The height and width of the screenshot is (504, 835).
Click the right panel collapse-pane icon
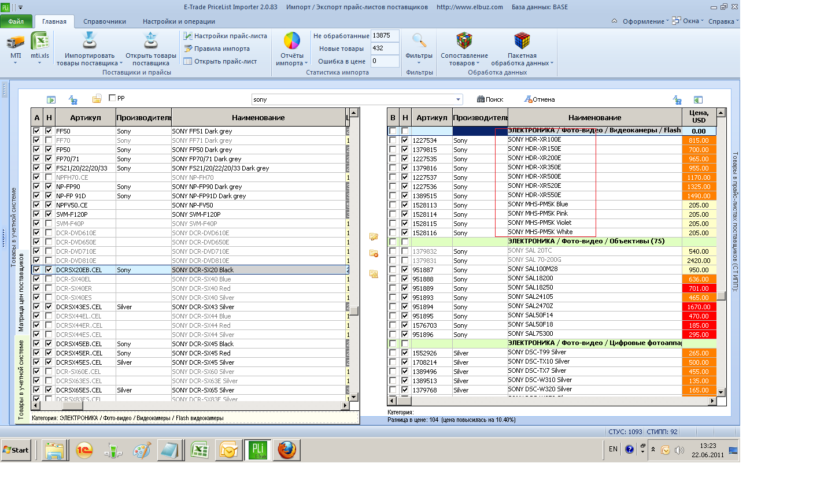(698, 99)
